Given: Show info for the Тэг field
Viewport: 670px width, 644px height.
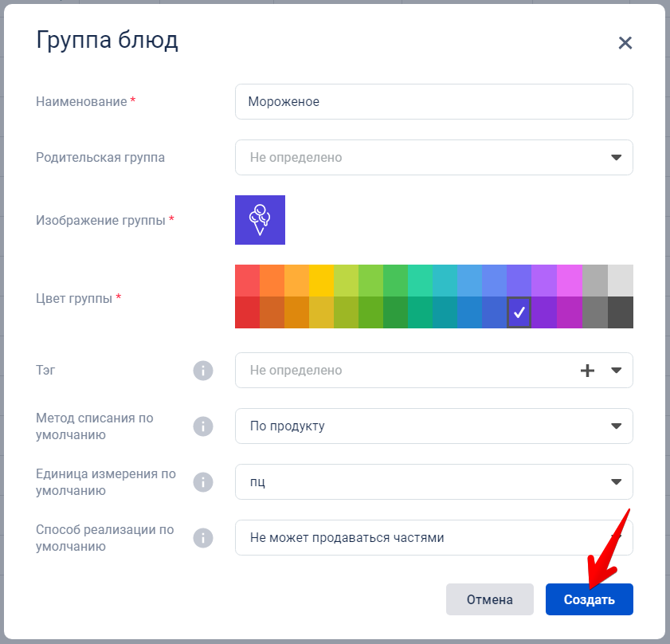Looking at the screenshot, I should point(203,371).
